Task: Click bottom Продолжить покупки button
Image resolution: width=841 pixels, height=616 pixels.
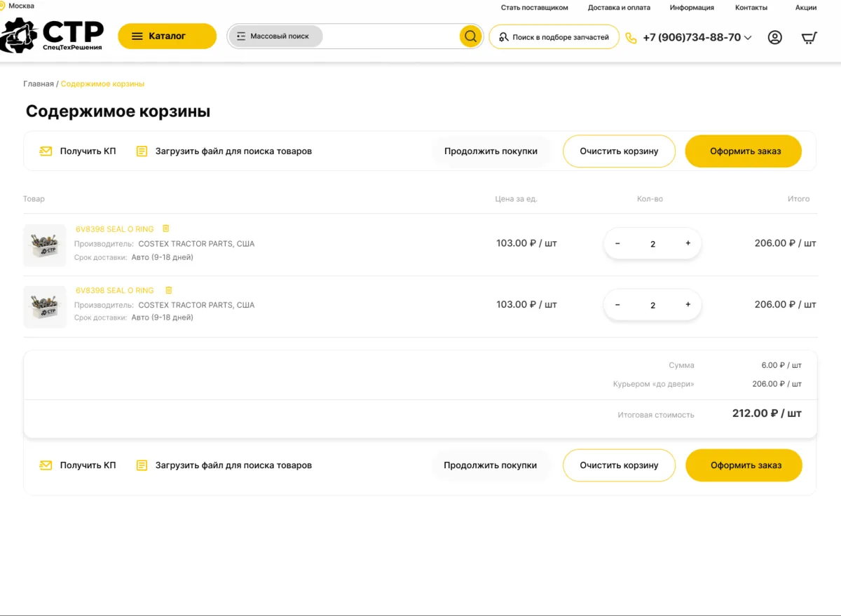Action: click(491, 465)
